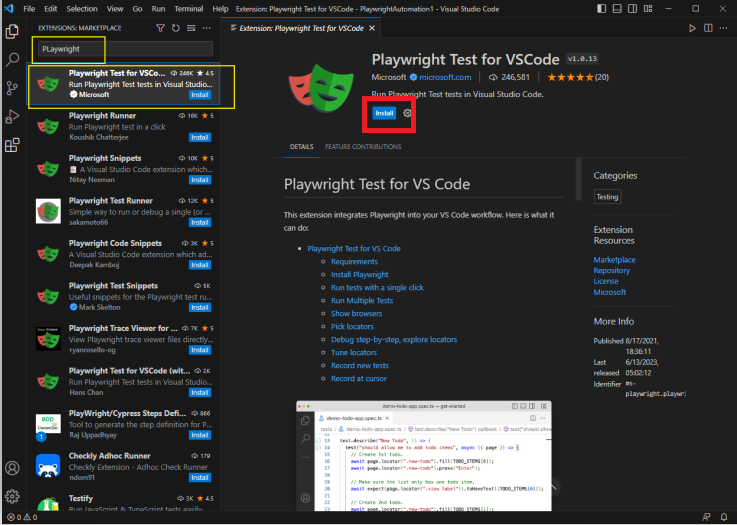Open the Go menu

coord(137,9)
